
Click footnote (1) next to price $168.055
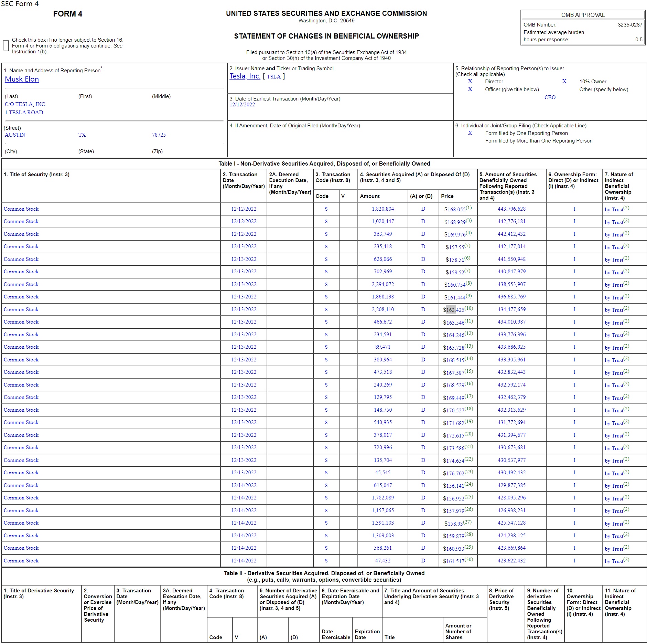tap(469, 208)
